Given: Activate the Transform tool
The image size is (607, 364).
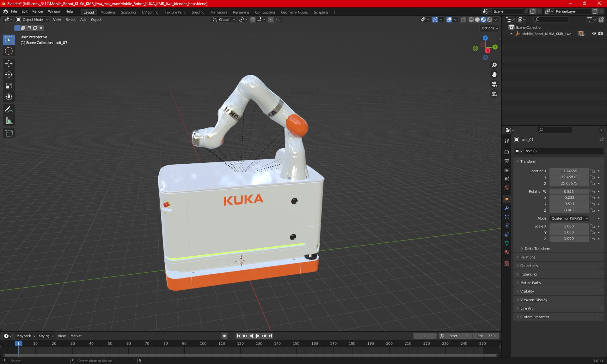Looking at the screenshot, I should coord(9,97).
